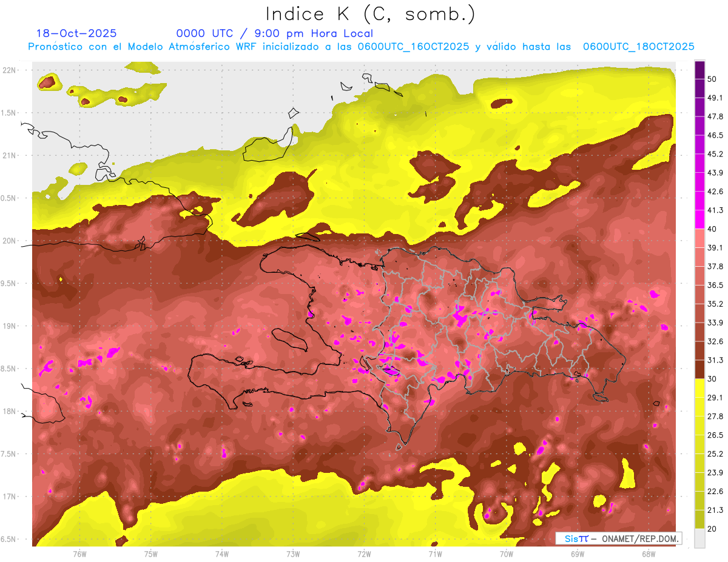Click the dark purple swatch above 50

(x=699, y=70)
